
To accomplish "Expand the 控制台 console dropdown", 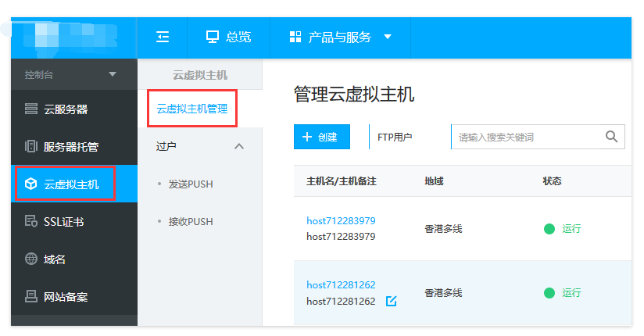I will tap(112, 74).
